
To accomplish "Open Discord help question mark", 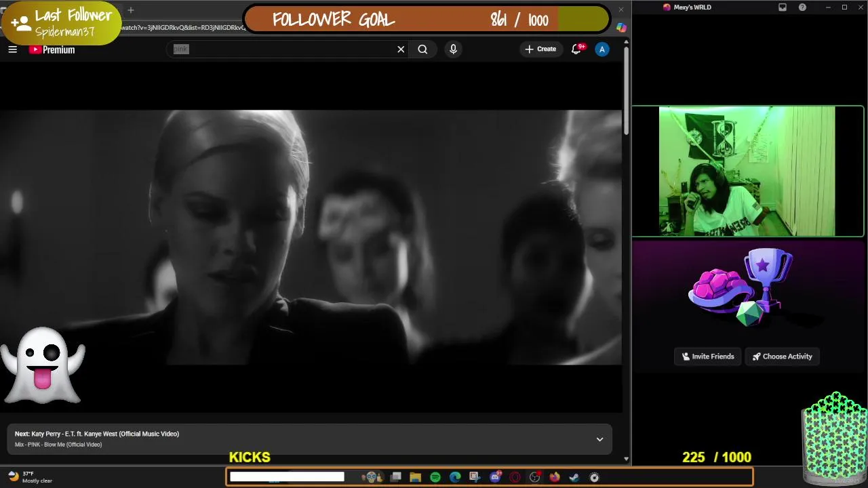I will point(803,7).
